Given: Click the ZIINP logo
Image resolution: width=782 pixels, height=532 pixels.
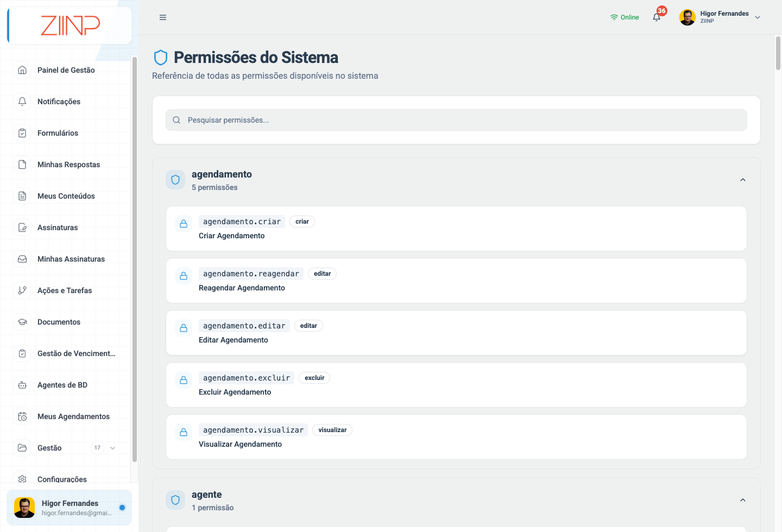Looking at the screenshot, I should pyautogui.click(x=70, y=26).
